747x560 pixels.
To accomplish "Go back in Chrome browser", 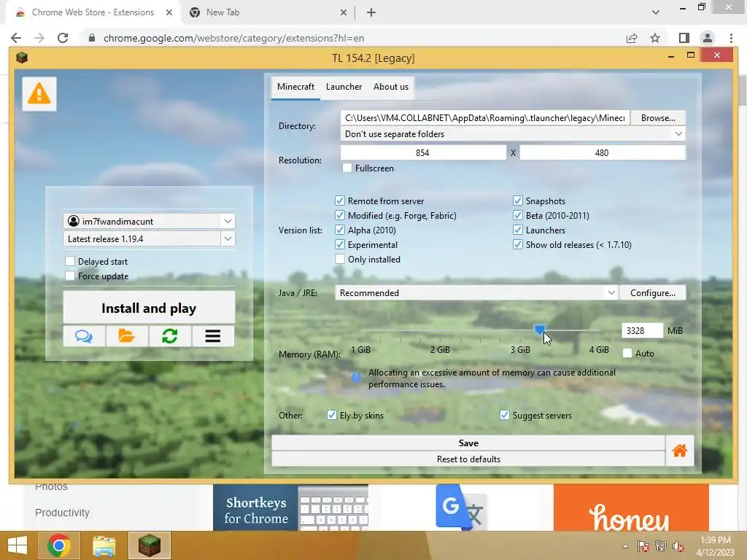I will [16, 38].
